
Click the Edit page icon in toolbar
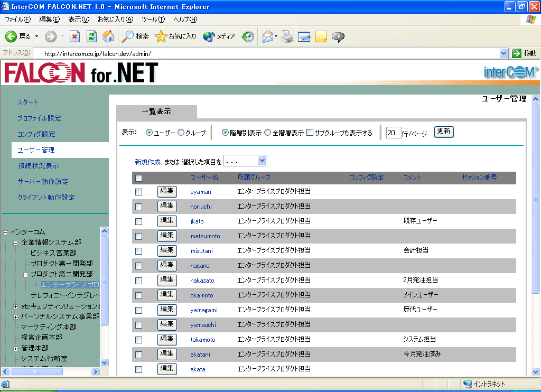304,36
